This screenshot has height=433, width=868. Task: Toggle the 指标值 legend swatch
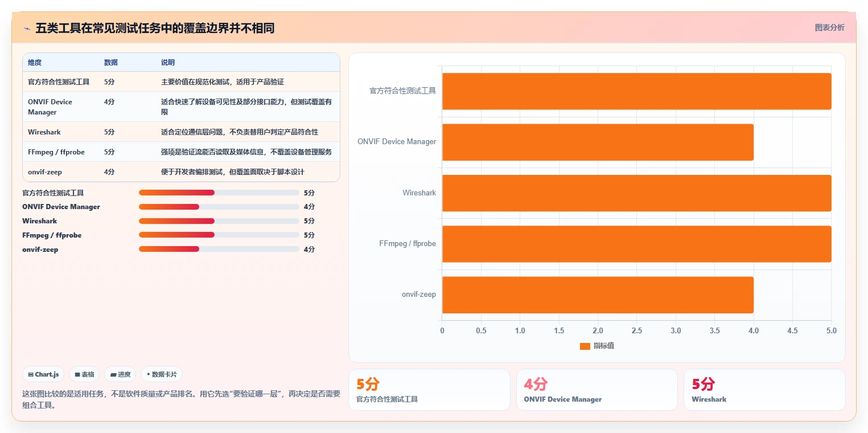coord(585,346)
